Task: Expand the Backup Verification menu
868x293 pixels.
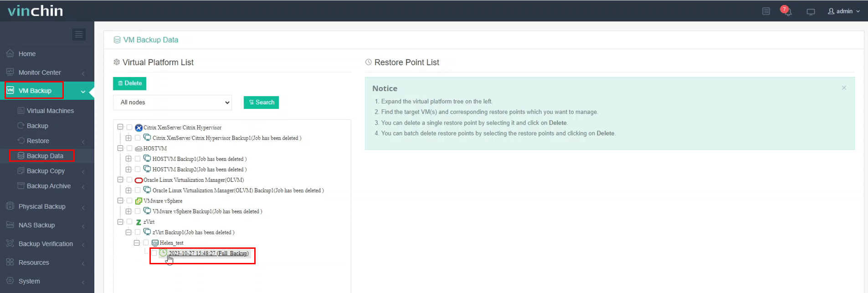Action: pyautogui.click(x=47, y=244)
